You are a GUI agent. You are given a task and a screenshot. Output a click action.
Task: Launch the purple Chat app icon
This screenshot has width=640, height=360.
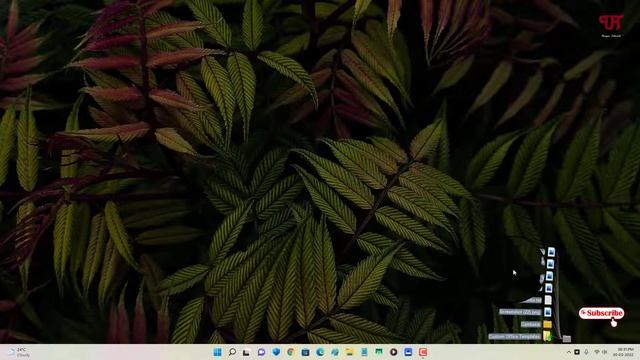pos(261,352)
